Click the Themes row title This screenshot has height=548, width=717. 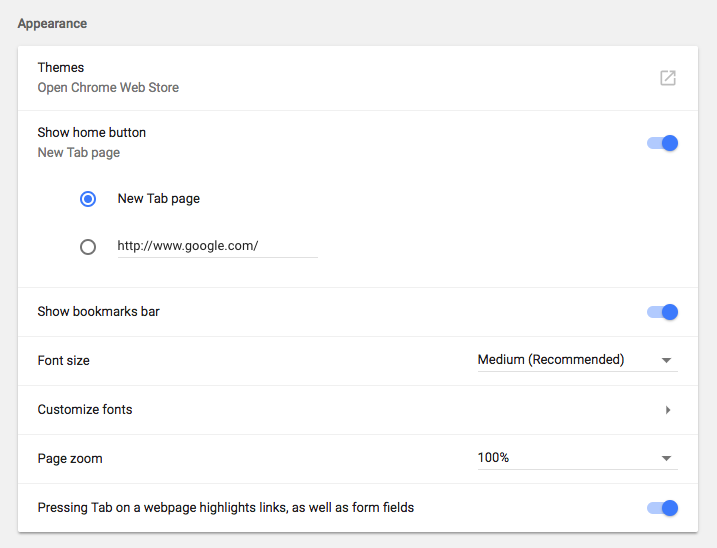point(61,68)
